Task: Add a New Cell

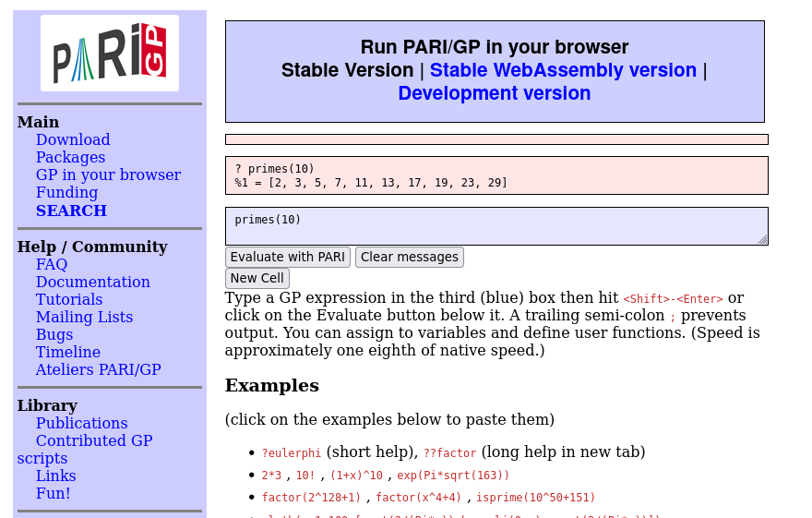Action: tap(257, 278)
